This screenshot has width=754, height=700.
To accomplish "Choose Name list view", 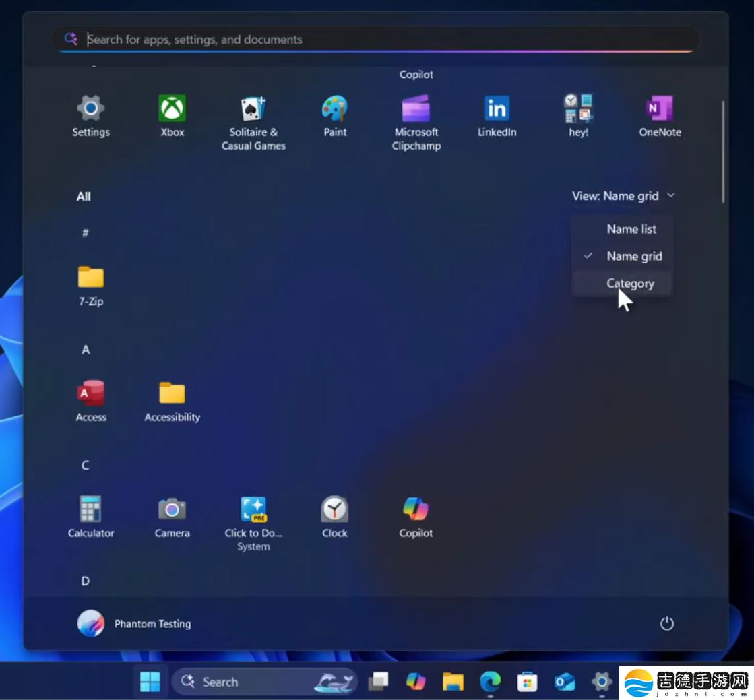I will pos(631,229).
